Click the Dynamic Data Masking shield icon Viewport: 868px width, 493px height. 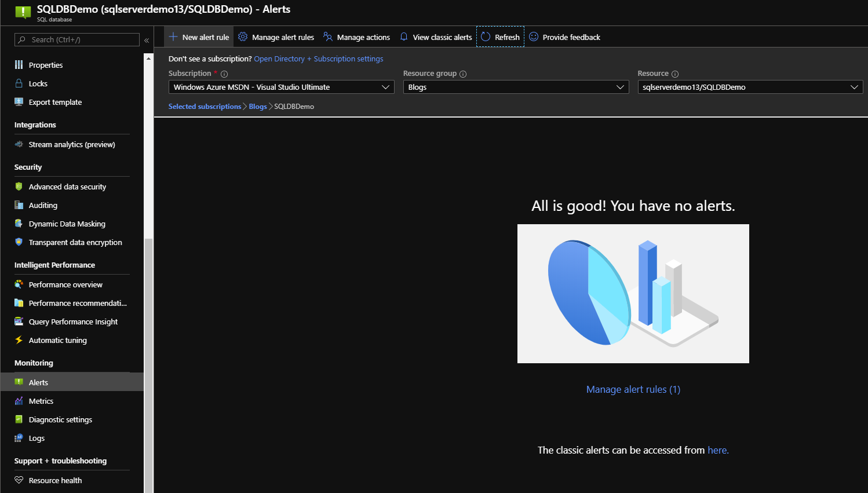coord(20,224)
